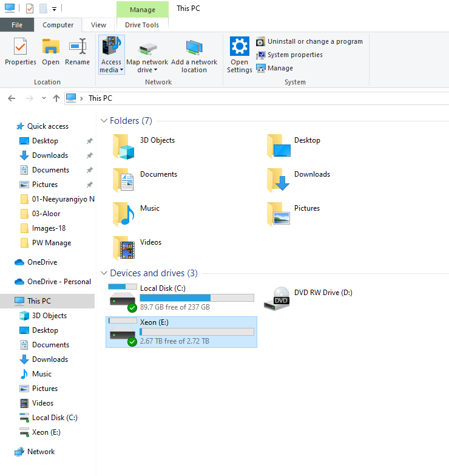Select the Rename ribbon icon
Screen dimensions: 449x476
[x=78, y=52]
